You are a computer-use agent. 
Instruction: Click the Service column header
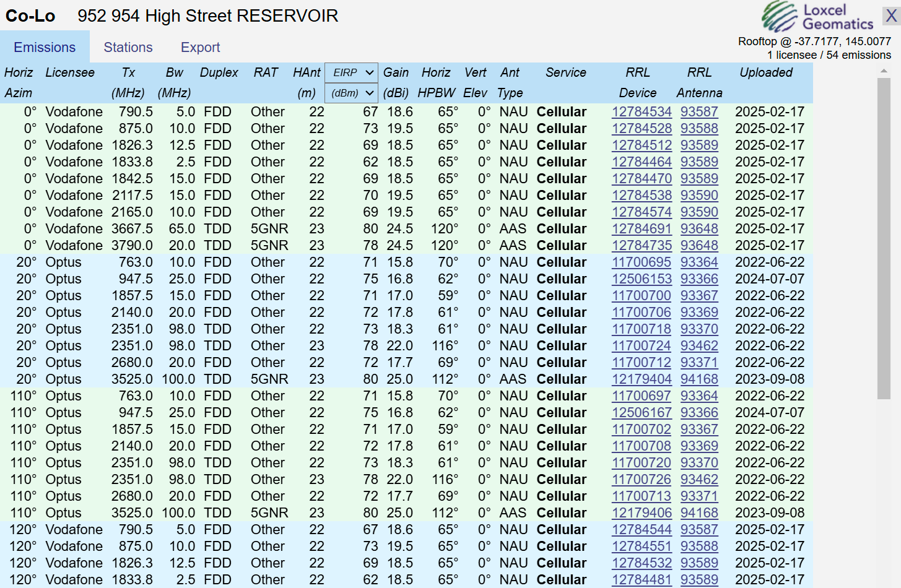(x=565, y=72)
